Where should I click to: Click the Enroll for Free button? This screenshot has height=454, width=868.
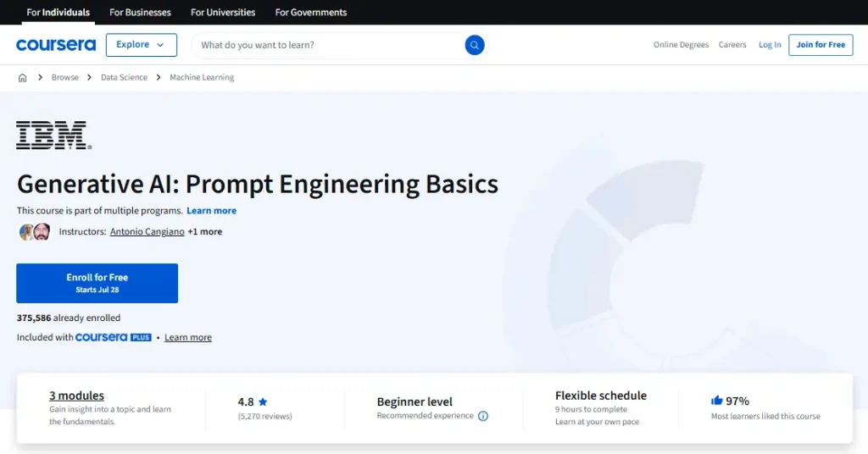tap(97, 283)
